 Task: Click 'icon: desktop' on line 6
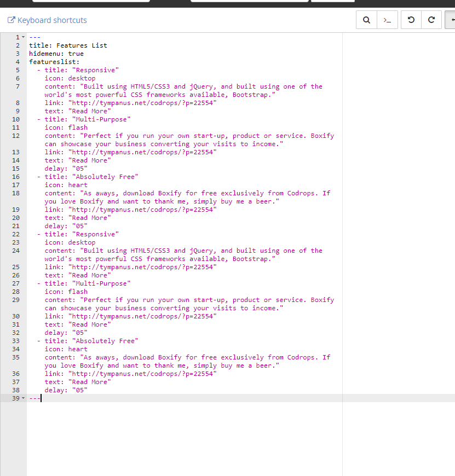[x=70, y=78]
